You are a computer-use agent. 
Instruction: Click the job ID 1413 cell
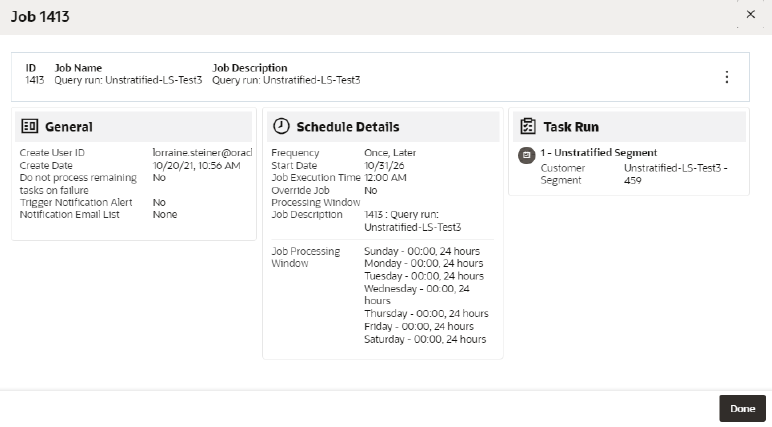pos(34,80)
